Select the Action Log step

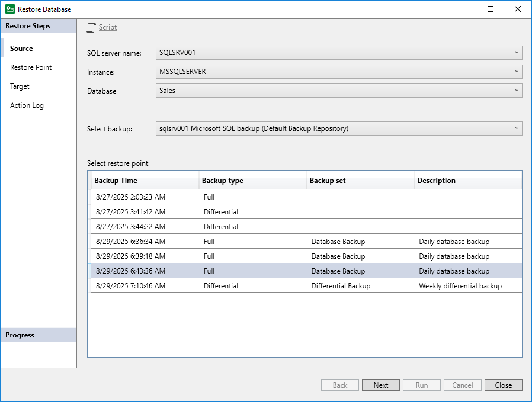[27, 105]
